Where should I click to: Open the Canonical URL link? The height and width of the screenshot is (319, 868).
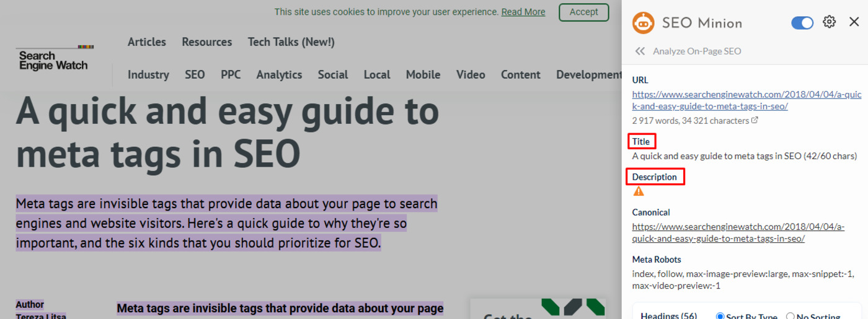(x=738, y=232)
